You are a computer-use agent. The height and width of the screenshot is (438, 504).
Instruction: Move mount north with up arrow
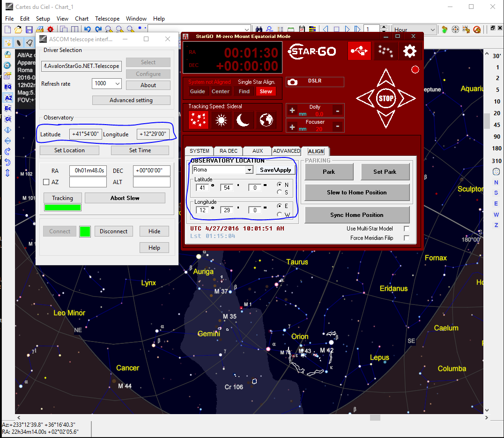tap(385, 77)
